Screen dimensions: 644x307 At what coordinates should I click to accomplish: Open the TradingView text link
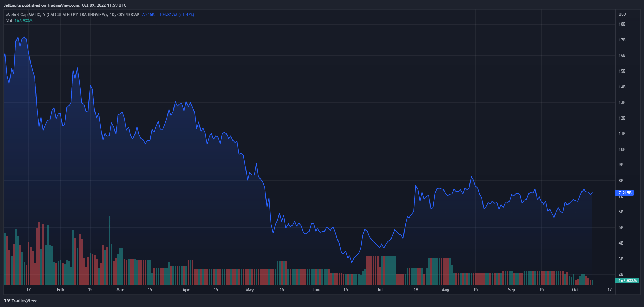[x=24, y=301]
